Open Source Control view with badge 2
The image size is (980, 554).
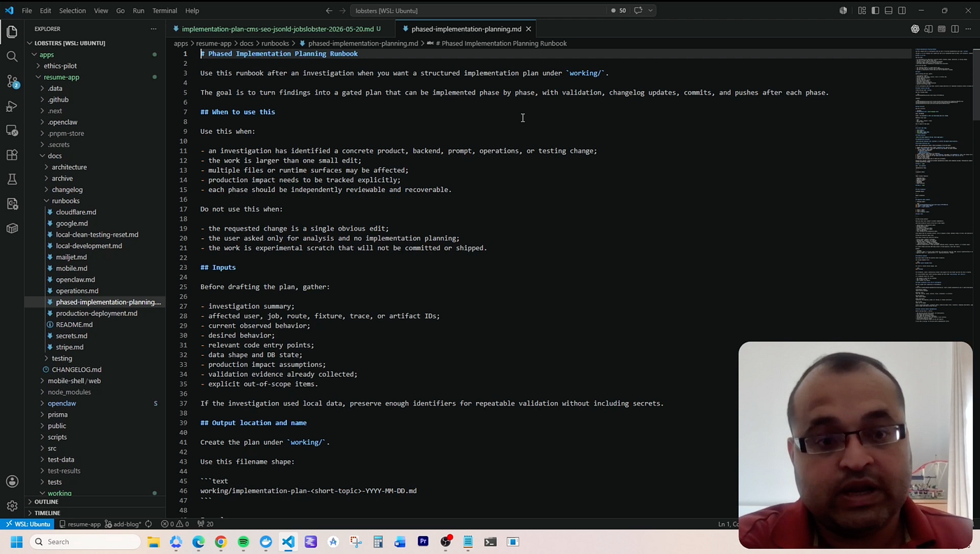point(12,81)
